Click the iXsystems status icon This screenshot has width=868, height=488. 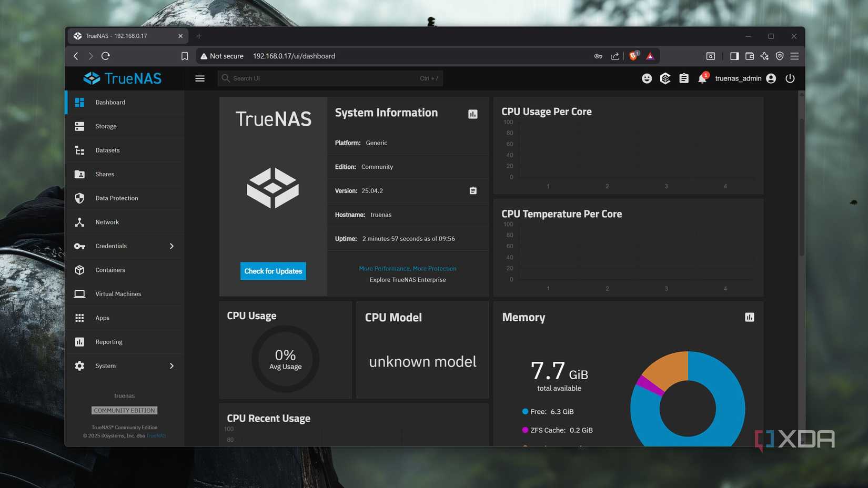click(x=665, y=78)
